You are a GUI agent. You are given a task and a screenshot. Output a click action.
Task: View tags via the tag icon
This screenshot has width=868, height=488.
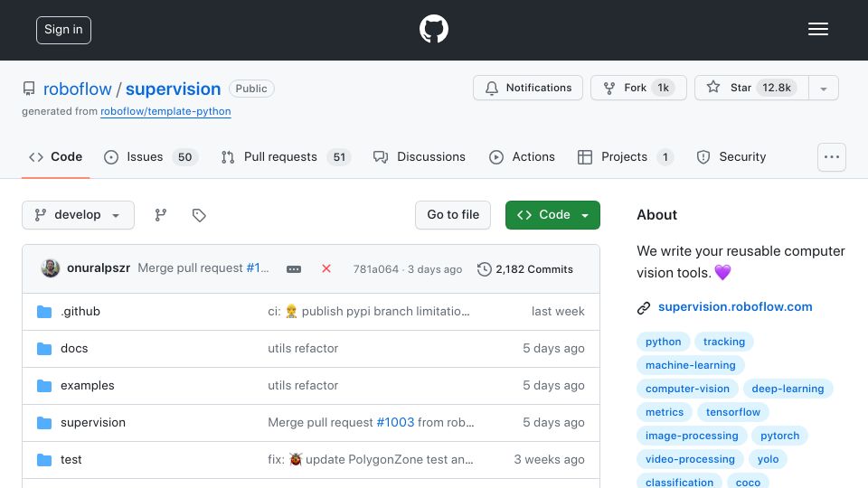click(199, 215)
